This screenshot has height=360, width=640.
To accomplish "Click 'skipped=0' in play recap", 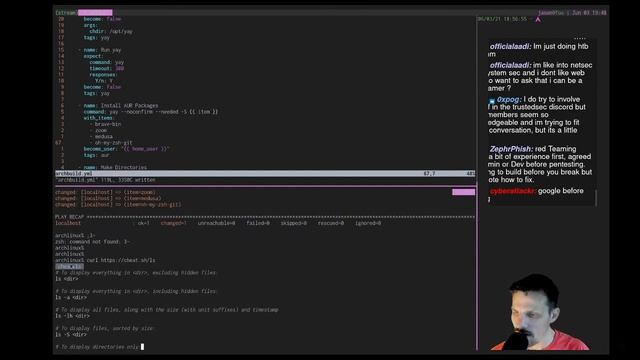I will tap(293, 223).
